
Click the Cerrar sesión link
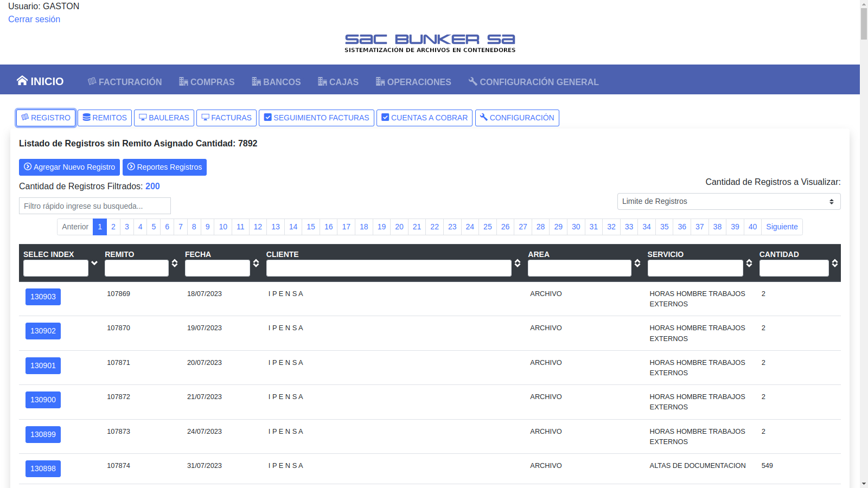34,20
